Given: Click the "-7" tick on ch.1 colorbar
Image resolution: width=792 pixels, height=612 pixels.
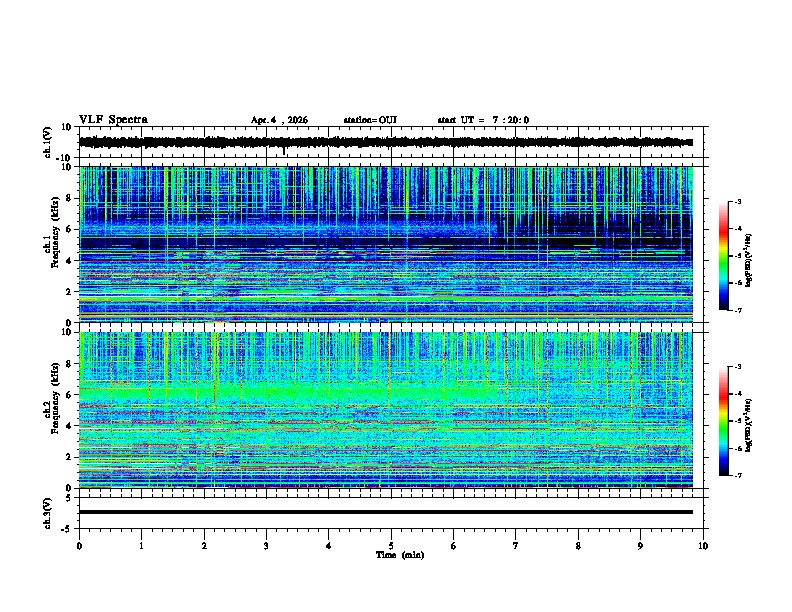Looking at the screenshot, I should (x=738, y=310).
